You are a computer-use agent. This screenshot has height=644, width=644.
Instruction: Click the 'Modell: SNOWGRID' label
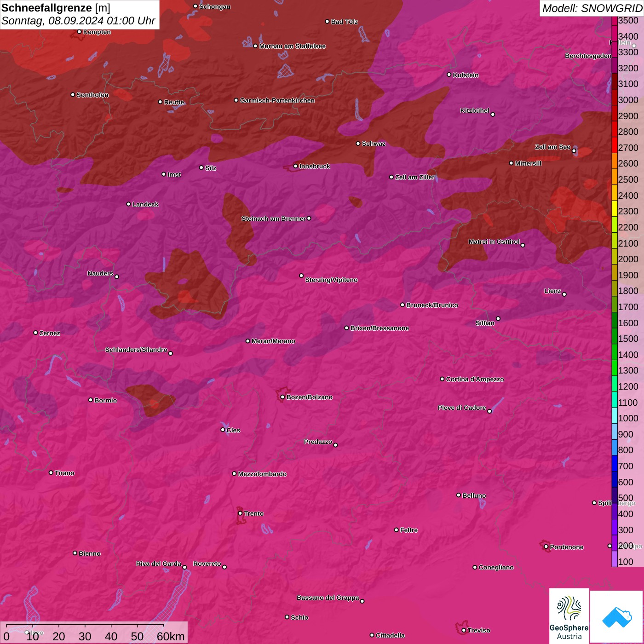pos(592,8)
